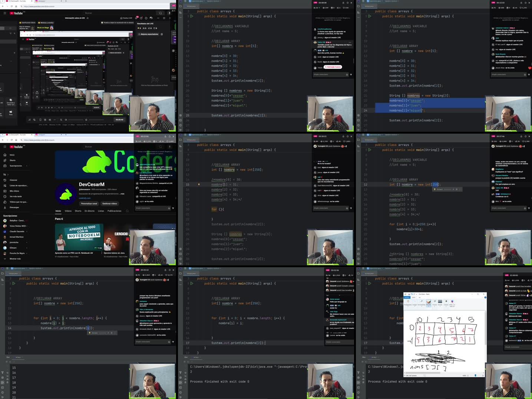Click green run gutter arrow in frame with highlighted nombres
Image resolution: width=532 pixels, height=399 pixels.
[370, 16]
